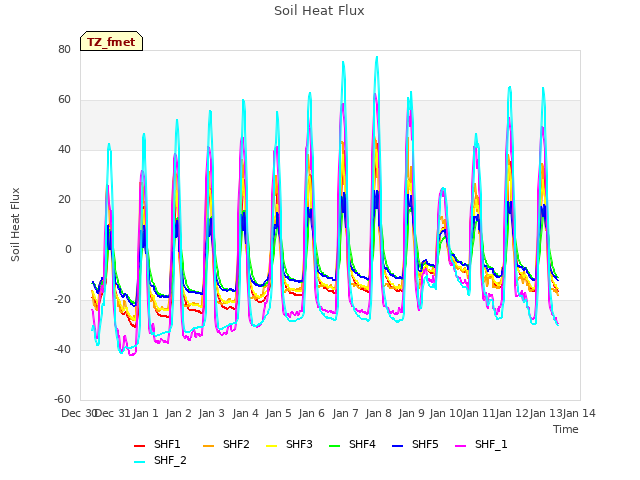
Task: Toggle SHF4 series in legend
Action: (x=352, y=444)
